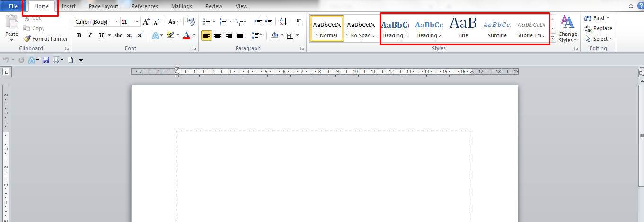The width and height of the screenshot is (644, 222).
Task: Switch to the Page Layout tab
Action: click(x=104, y=6)
